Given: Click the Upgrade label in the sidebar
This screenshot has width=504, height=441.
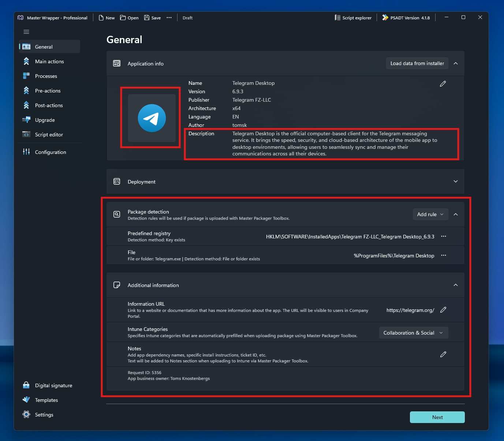Looking at the screenshot, I should [x=45, y=120].
